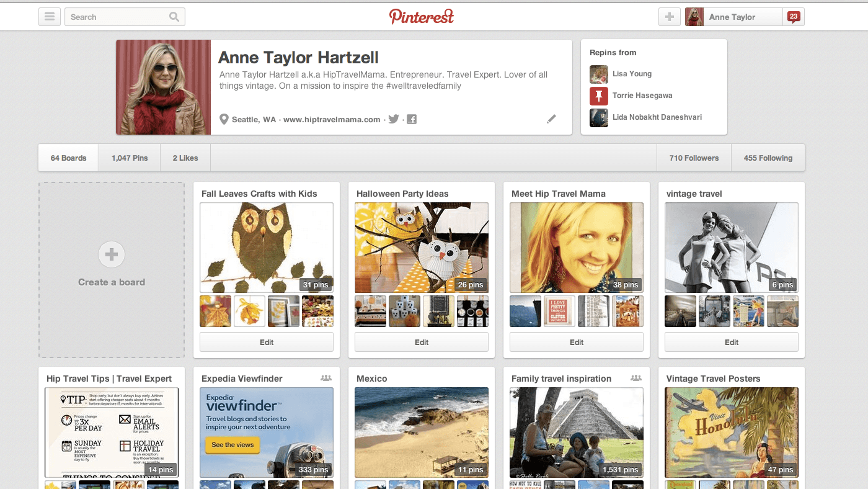Image resolution: width=868 pixels, height=489 pixels.
Task: Edit the Fall Leaves Crafts with Kids board
Action: point(267,342)
